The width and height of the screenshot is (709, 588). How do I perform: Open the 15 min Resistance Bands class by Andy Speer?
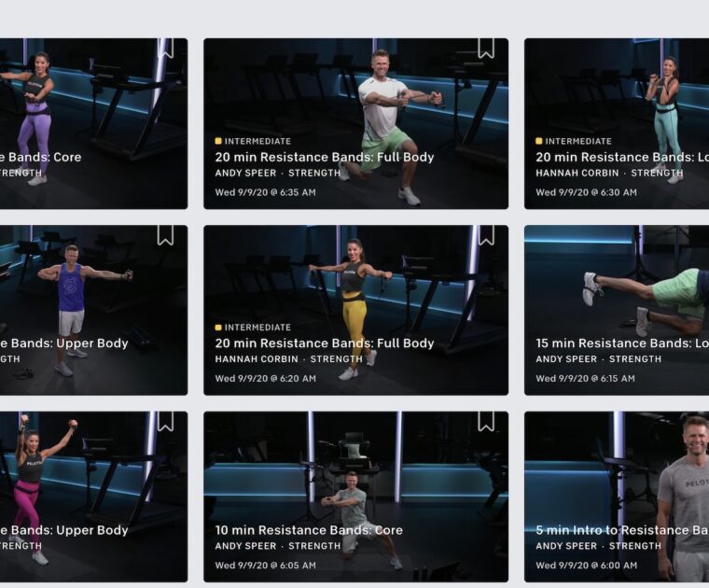pos(617,310)
